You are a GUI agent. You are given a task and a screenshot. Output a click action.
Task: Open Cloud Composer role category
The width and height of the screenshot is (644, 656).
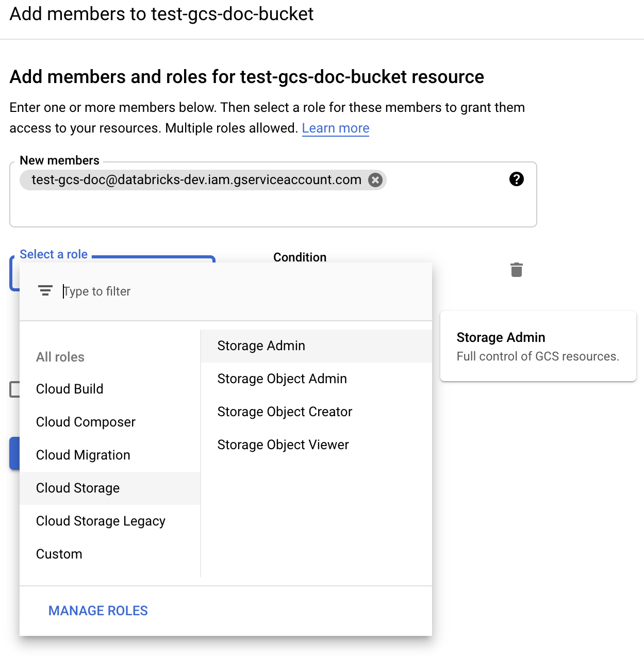point(85,422)
